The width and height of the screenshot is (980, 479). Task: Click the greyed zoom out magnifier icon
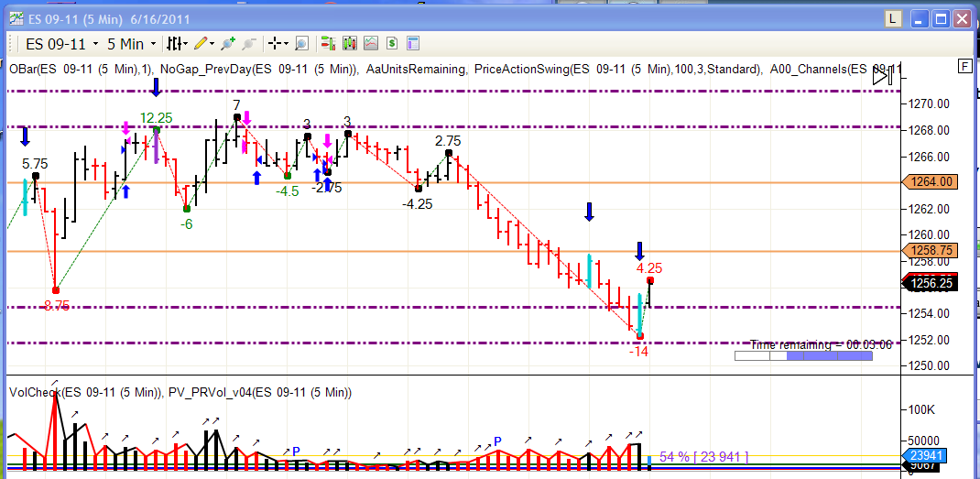pos(249,44)
